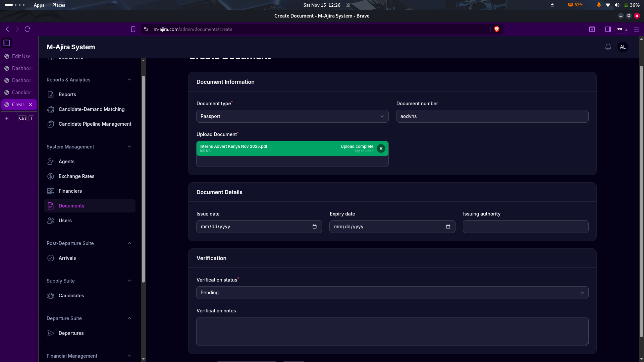Screen dimensions: 644x362
Task: Open Expiry date calendar picker
Action: pos(448,227)
